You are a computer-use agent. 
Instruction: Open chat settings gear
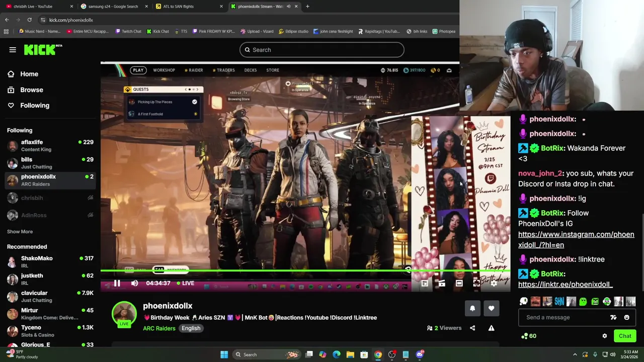pos(605,336)
